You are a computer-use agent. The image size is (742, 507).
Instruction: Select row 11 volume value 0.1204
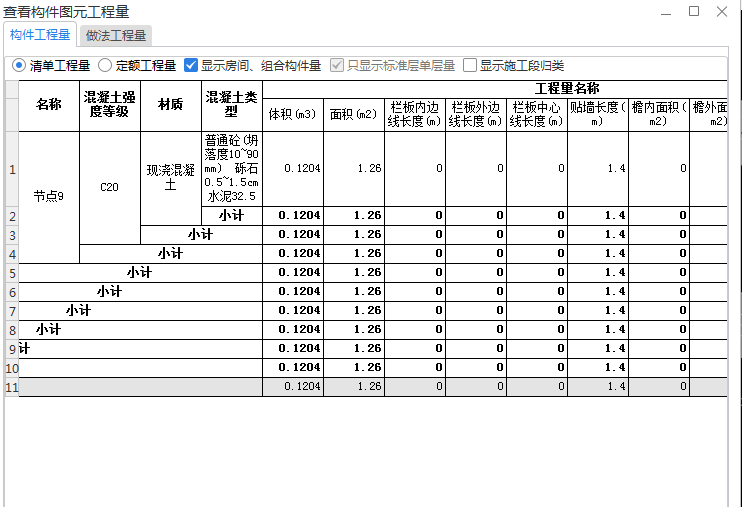(x=293, y=387)
